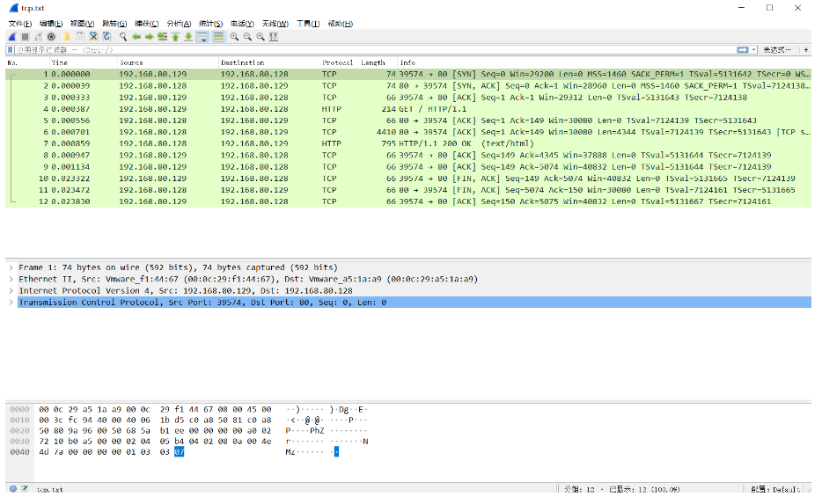The width and height of the screenshot is (822, 504).
Task: Open the 文件(F) menu
Action: tap(20, 24)
